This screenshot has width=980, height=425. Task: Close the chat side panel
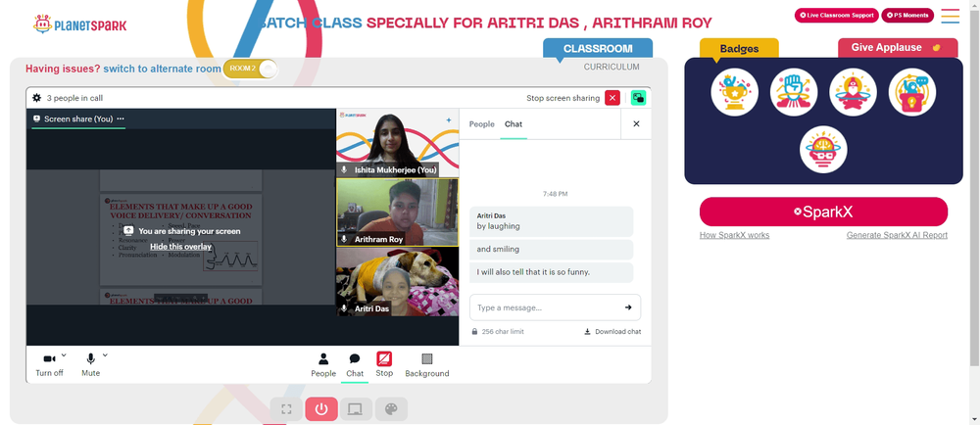[x=636, y=123]
